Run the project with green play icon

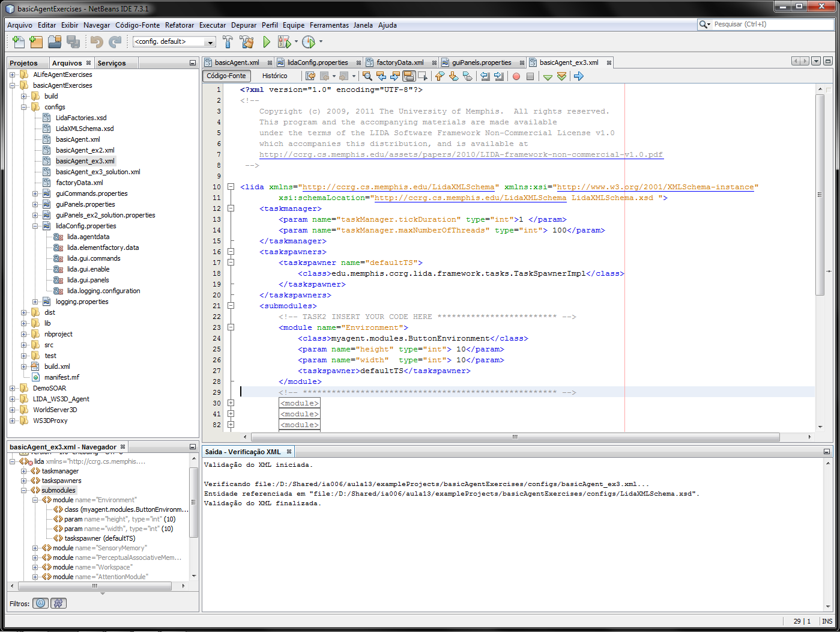point(267,42)
